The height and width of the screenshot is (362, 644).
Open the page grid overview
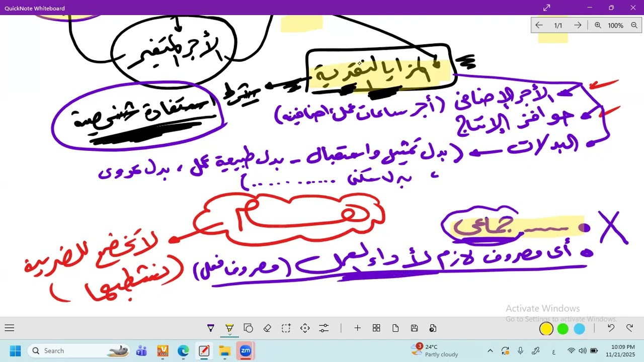376,328
